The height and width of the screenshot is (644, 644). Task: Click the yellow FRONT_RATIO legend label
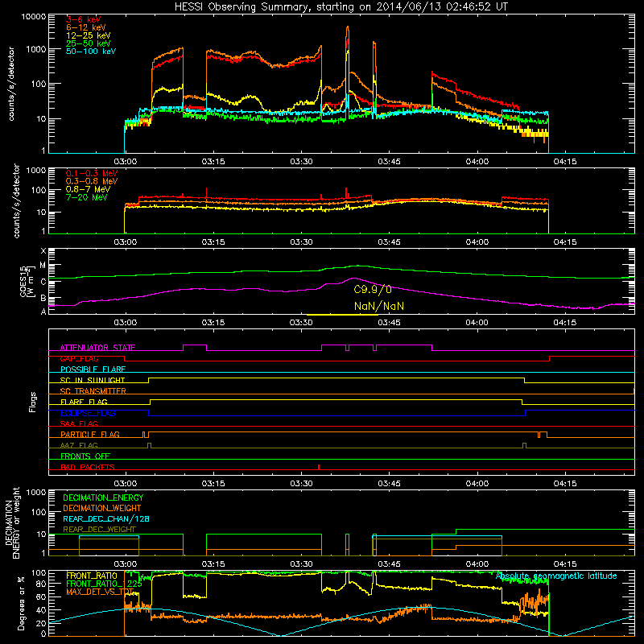[x=92, y=576]
